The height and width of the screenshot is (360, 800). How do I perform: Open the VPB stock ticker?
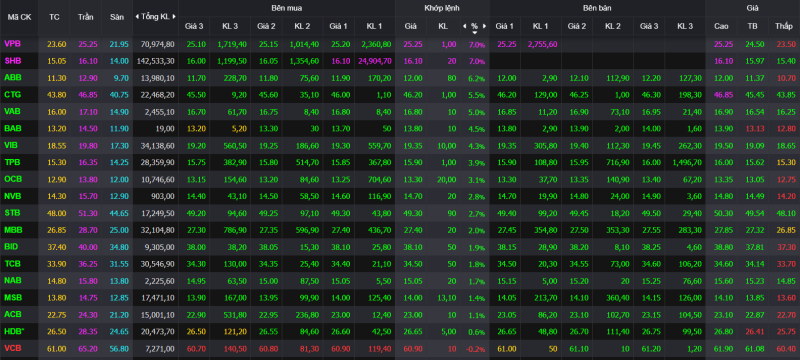12,44
